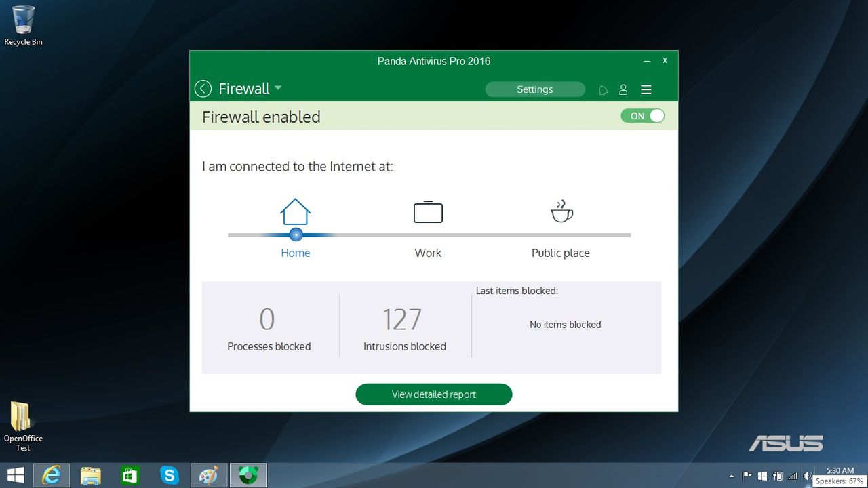Open File Explorer from the taskbar
868x488 pixels.
(x=91, y=475)
